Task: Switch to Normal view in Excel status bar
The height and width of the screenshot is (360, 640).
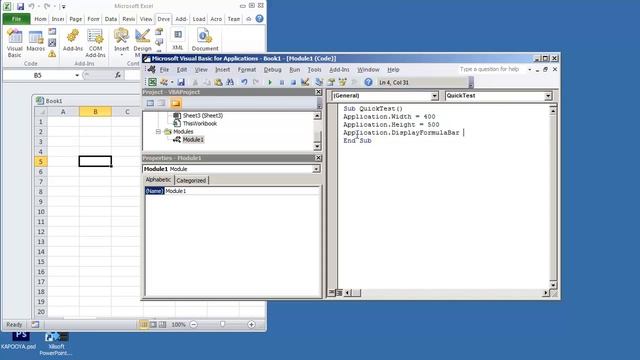Action: pyautogui.click(x=144, y=324)
